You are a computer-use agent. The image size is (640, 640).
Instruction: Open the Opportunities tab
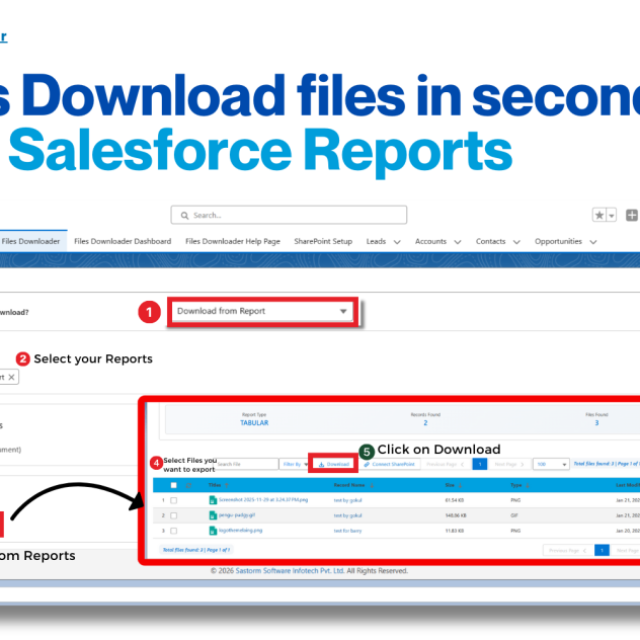click(558, 241)
